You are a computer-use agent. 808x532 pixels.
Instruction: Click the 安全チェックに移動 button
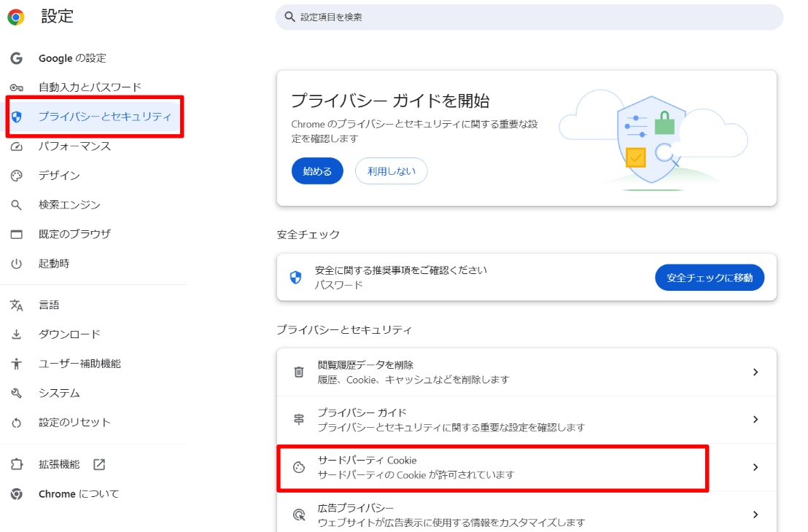710,278
